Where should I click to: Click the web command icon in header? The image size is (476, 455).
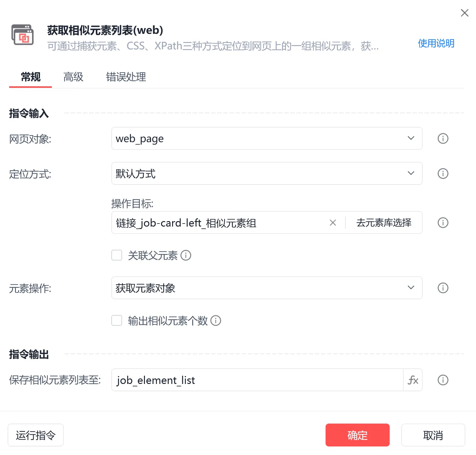pyautogui.click(x=23, y=35)
